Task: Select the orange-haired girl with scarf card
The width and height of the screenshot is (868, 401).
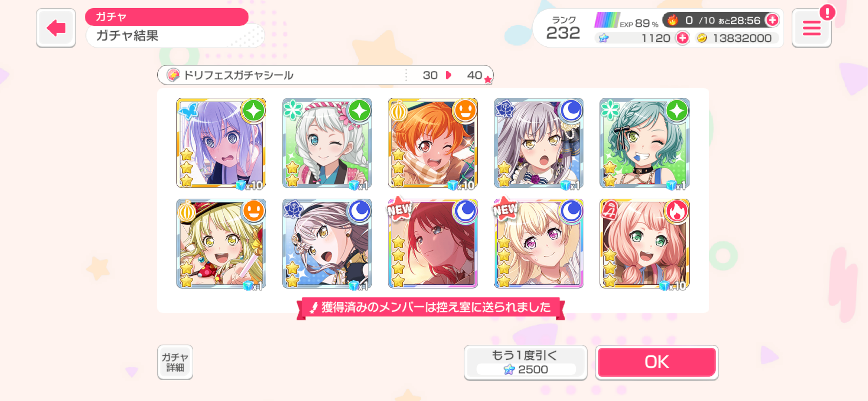Action: (433, 143)
